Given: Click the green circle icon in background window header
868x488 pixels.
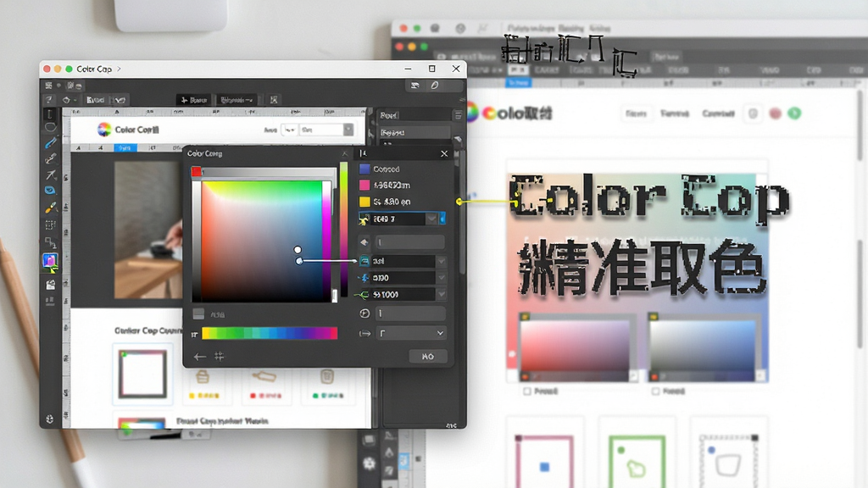Looking at the screenshot, I should 794,114.
